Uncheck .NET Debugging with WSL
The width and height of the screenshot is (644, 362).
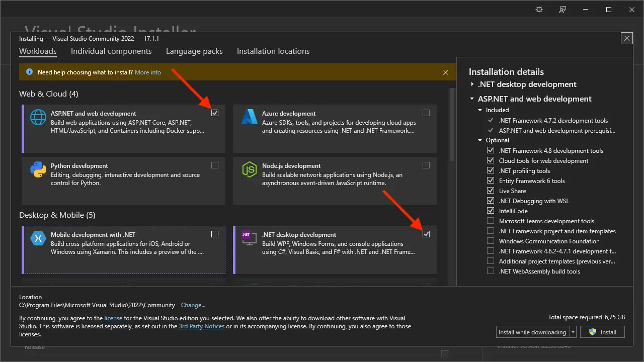[491, 201]
